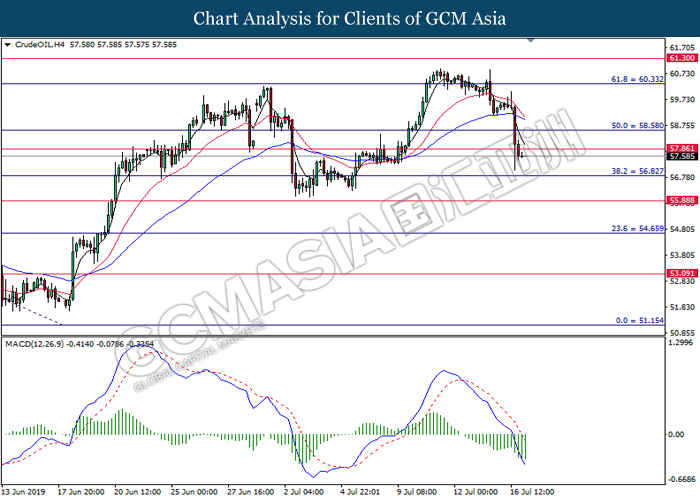
Task: Click the 13 Jun 2019 date label
Action: point(23,492)
